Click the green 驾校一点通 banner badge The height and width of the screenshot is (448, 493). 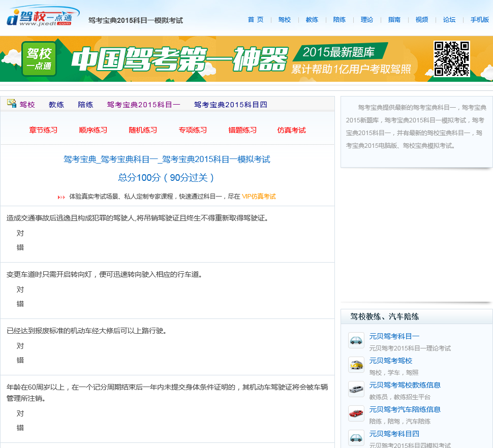click(39, 59)
